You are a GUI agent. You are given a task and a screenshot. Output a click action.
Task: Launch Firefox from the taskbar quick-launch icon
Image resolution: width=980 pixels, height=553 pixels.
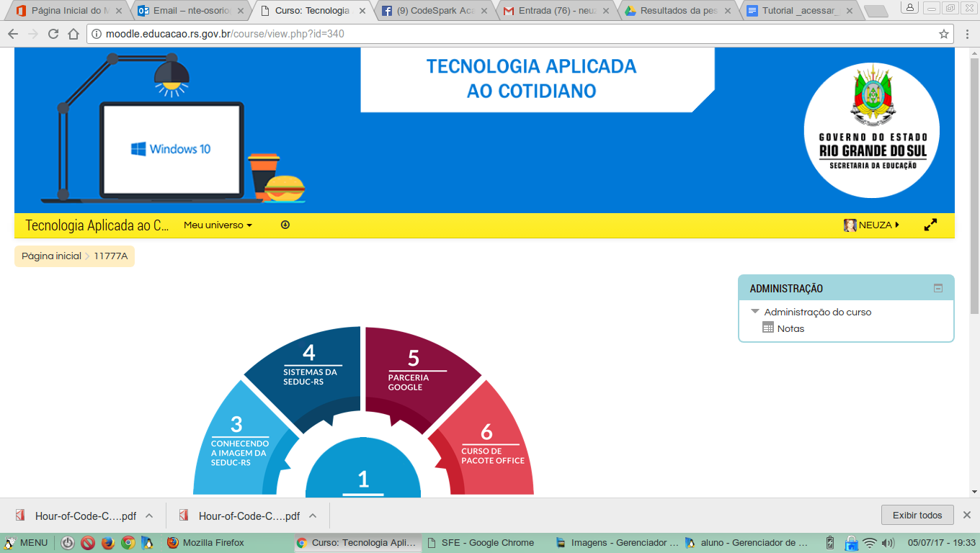(x=108, y=543)
